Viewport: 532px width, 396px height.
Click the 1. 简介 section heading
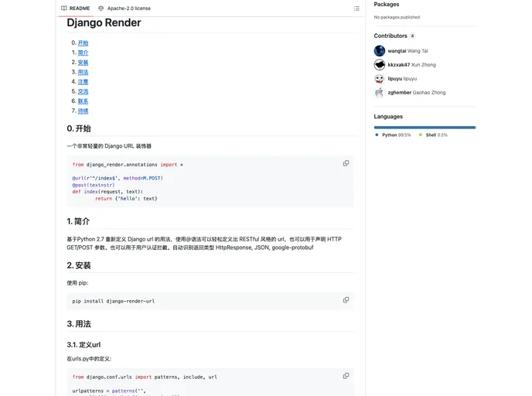[x=78, y=221]
